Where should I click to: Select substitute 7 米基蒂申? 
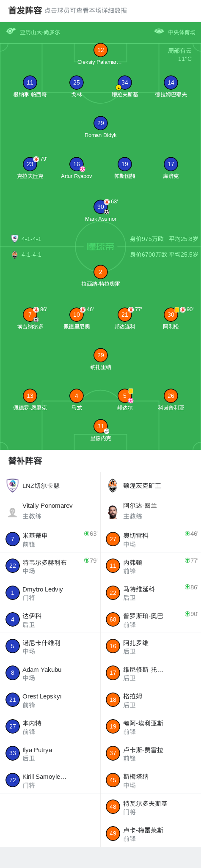tap(50, 539)
